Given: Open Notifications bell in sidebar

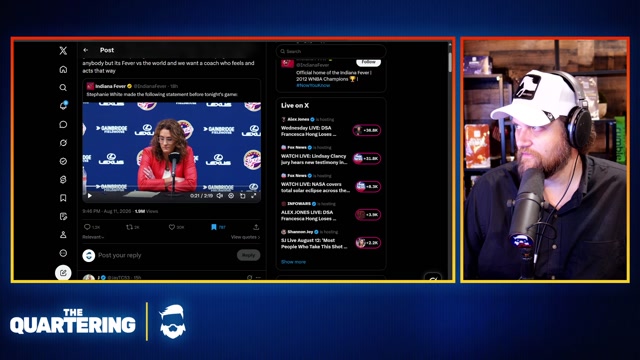Looking at the screenshot, I should point(63,105).
